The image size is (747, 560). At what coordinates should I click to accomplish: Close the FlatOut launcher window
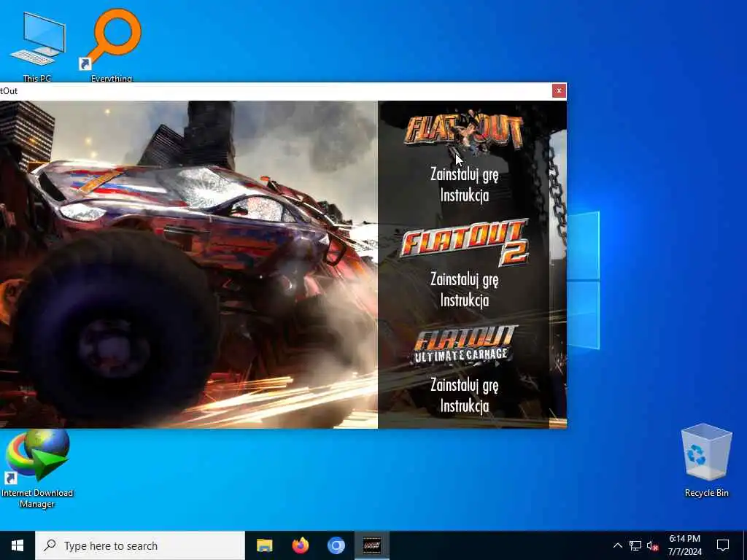pyautogui.click(x=559, y=90)
